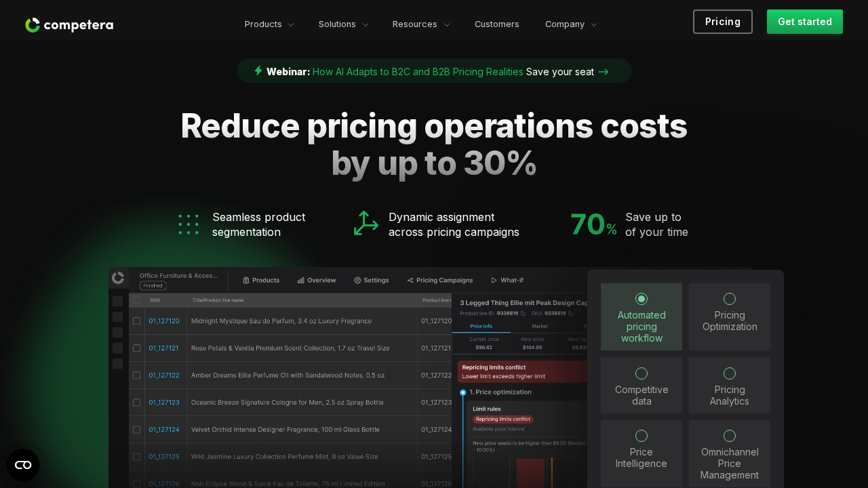
Task: Select the Pricing Optimization radio button
Action: [x=729, y=299]
